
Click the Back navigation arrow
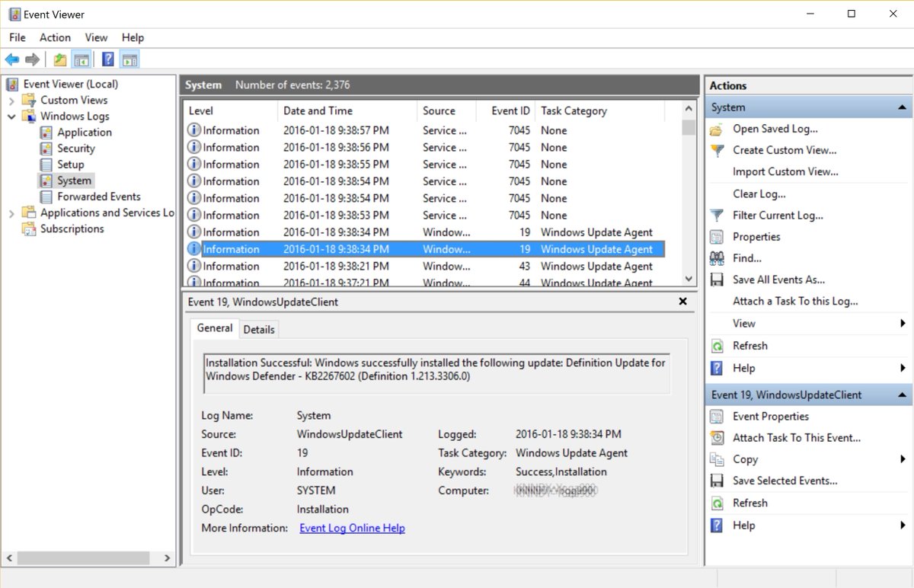pos(12,59)
